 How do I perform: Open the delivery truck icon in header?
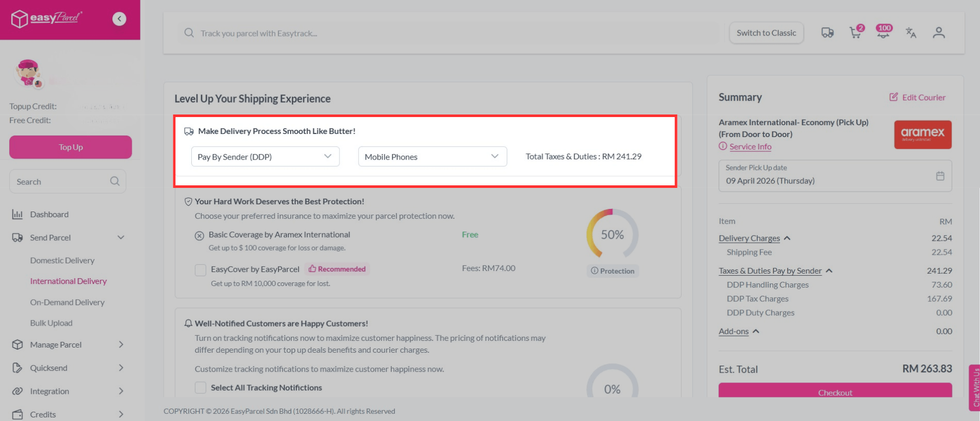(827, 33)
